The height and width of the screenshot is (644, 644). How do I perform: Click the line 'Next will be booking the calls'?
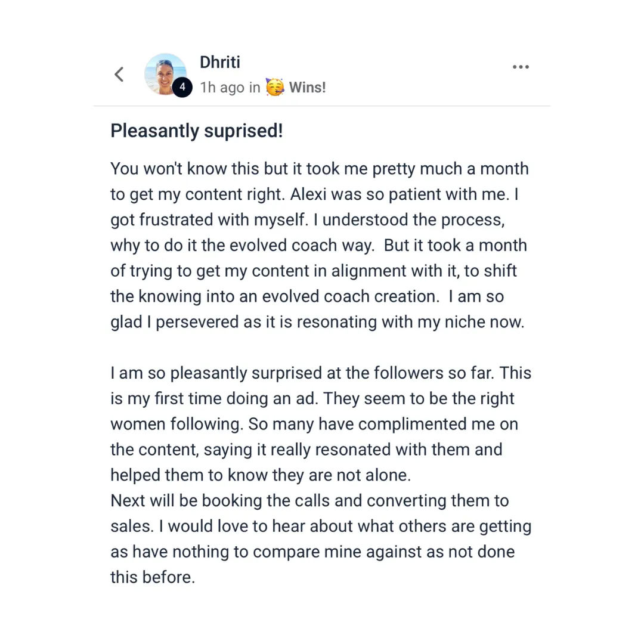pyautogui.click(x=309, y=501)
